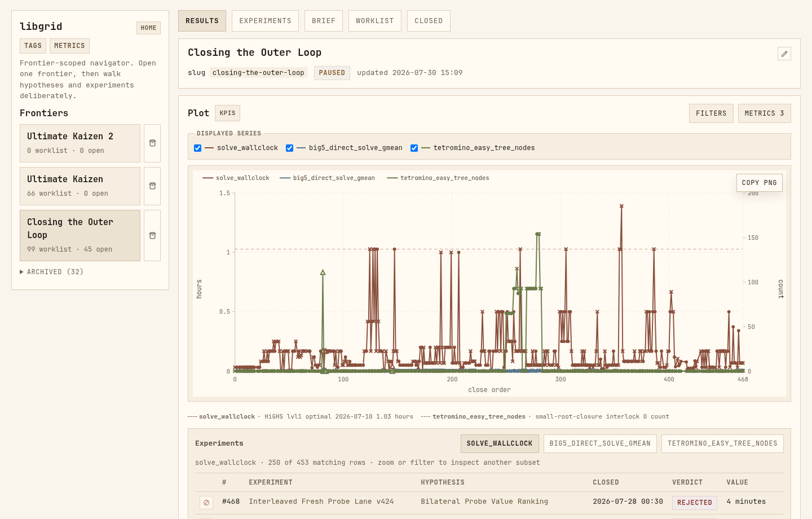Click the VERDICT column header
The height and width of the screenshot is (519, 812).
click(x=687, y=482)
